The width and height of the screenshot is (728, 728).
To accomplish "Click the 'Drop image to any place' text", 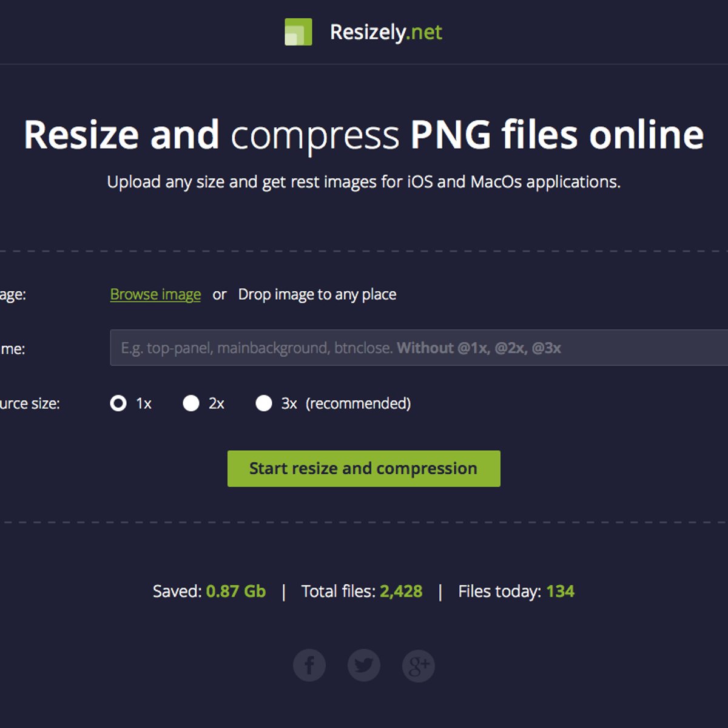I will pos(317,294).
